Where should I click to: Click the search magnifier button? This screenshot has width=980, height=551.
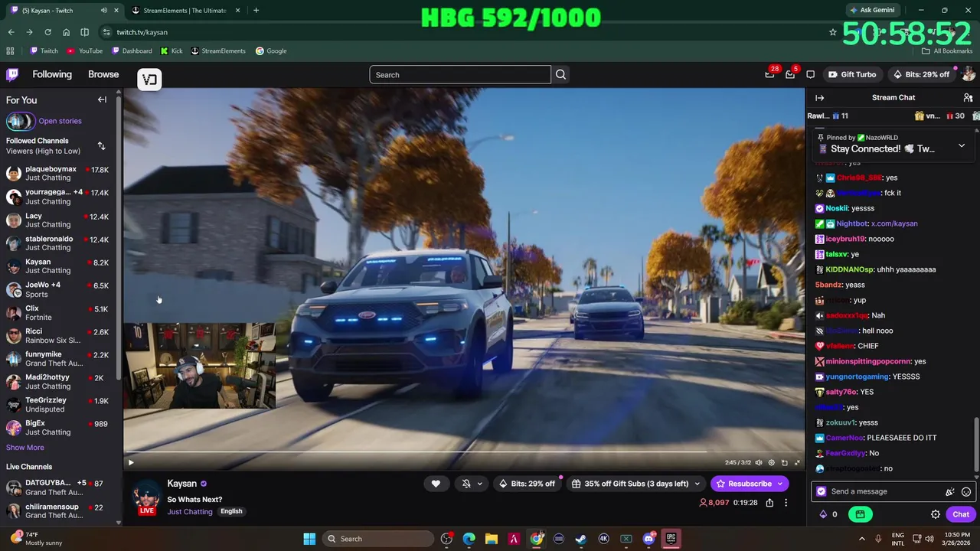click(560, 74)
